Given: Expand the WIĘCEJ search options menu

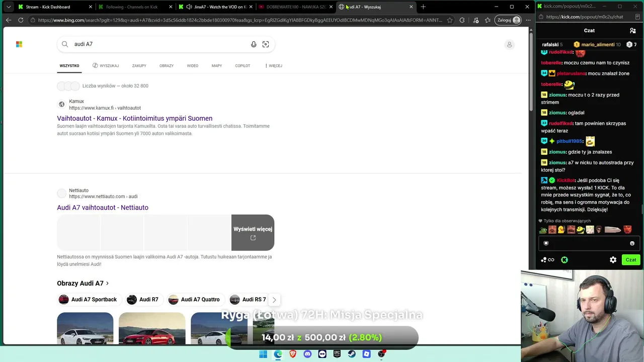Looking at the screenshot, I should click(x=273, y=66).
